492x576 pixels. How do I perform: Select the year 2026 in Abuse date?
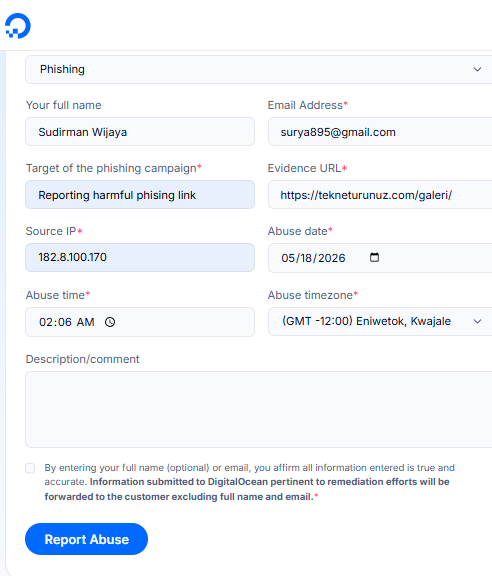coord(331,258)
